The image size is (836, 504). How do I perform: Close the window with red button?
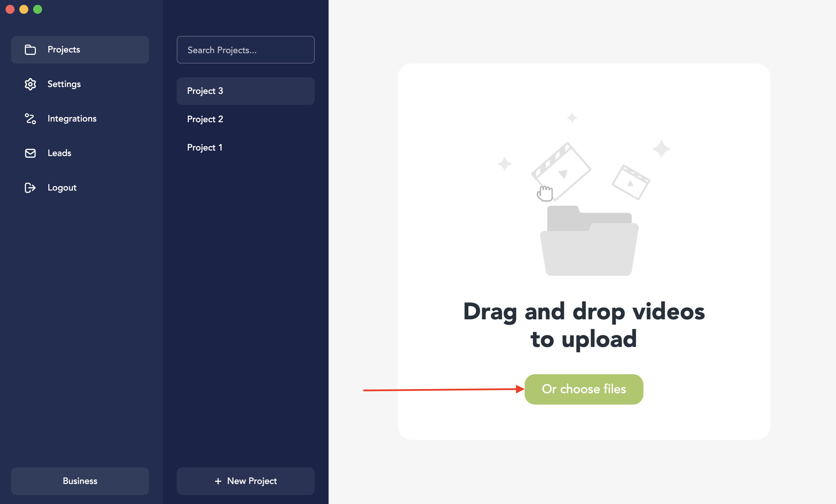10,9
